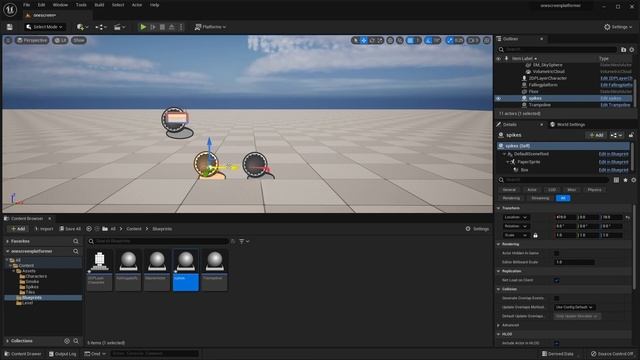This screenshot has width=640, height=360.
Task: Select the viewport select-objects tool
Action: pos(356,40)
